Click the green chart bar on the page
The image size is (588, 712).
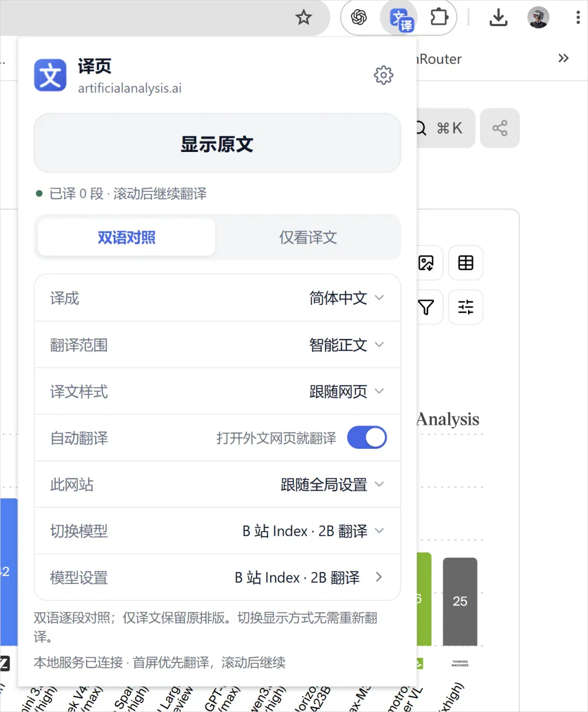(424, 599)
